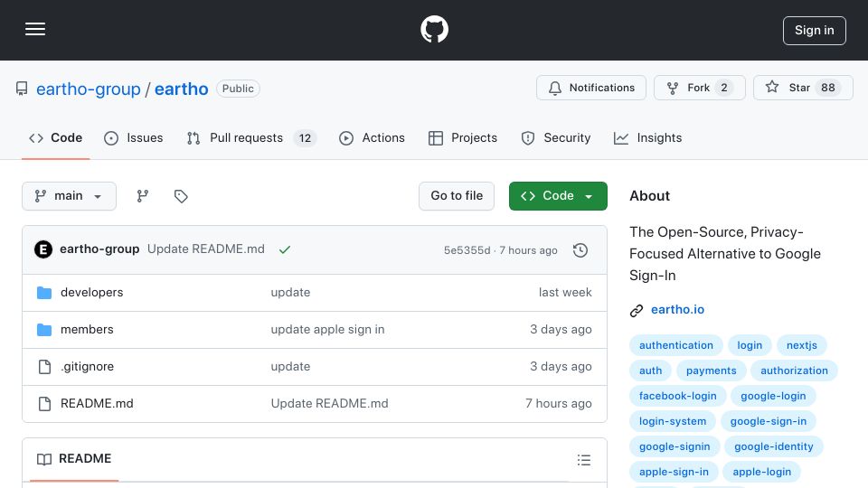Viewport: 868px width, 488px height.
Task: Open the .gitignore file
Action: [87, 366]
